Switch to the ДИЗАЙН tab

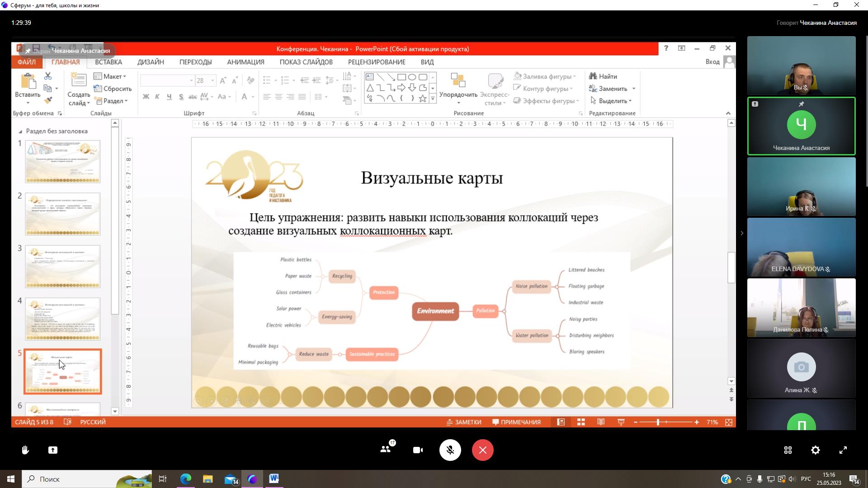[151, 62]
